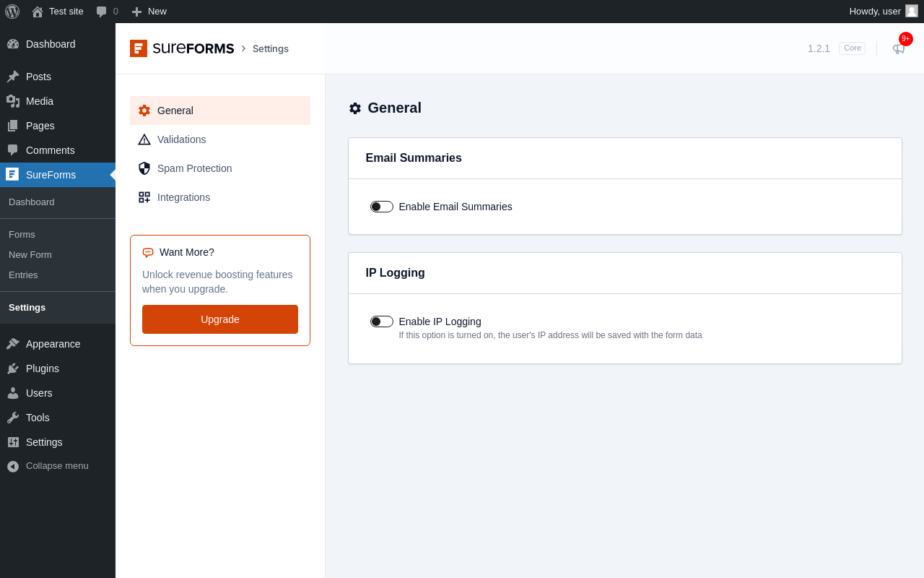Turn on the IP Logging toggle
This screenshot has height=578, width=924.
[x=382, y=322]
